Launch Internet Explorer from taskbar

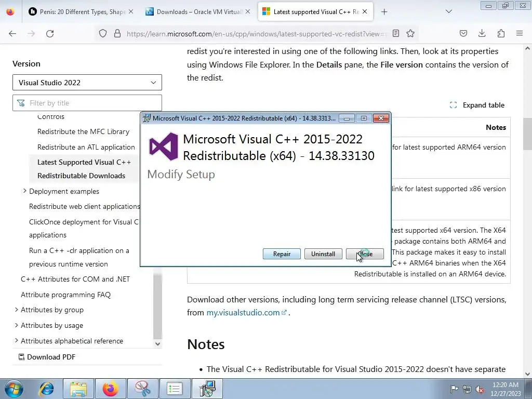pos(46,389)
